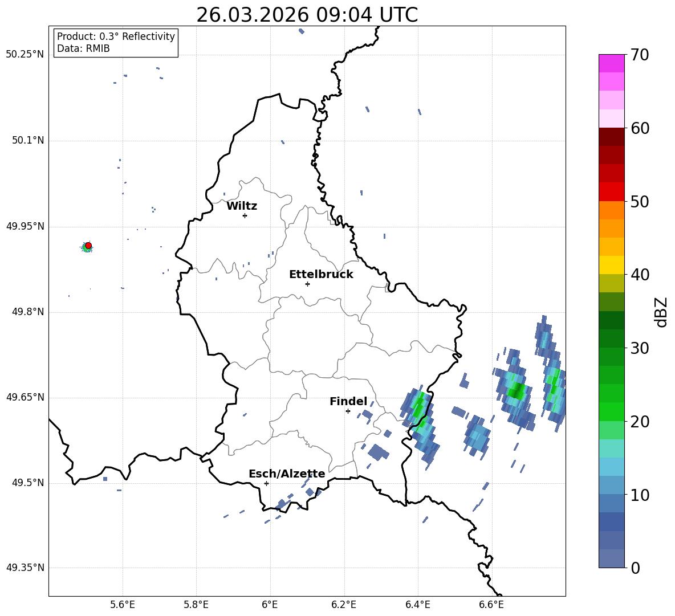675x616 pixels.
Task: Click the 6°E longitude label
Action: (x=270, y=605)
